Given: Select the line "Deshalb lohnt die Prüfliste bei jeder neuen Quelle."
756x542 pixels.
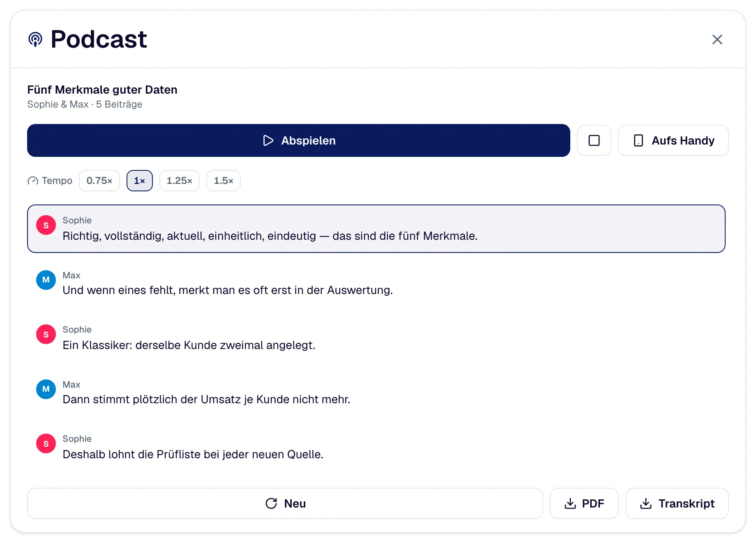Looking at the screenshot, I should (x=376, y=447).
